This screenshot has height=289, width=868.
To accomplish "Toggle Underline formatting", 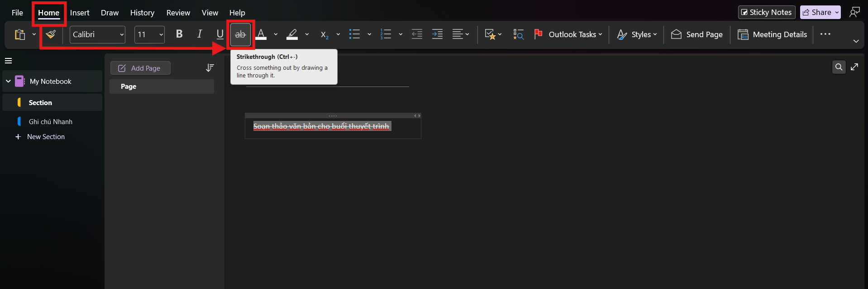I will tap(220, 34).
